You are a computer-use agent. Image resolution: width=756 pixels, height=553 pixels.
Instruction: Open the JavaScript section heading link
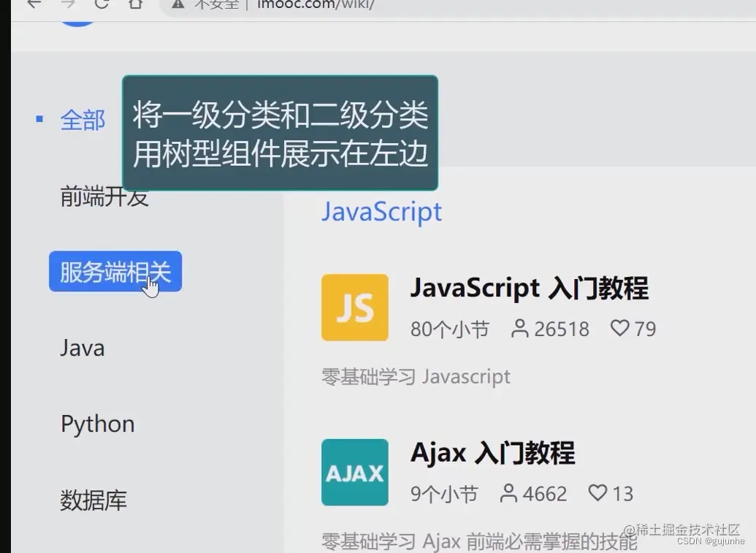tap(381, 212)
